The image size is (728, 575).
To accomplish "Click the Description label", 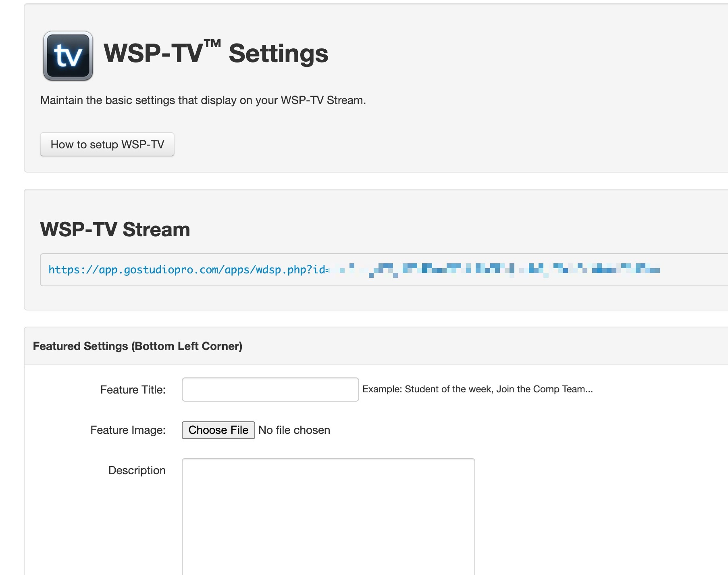I will [x=137, y=471].
